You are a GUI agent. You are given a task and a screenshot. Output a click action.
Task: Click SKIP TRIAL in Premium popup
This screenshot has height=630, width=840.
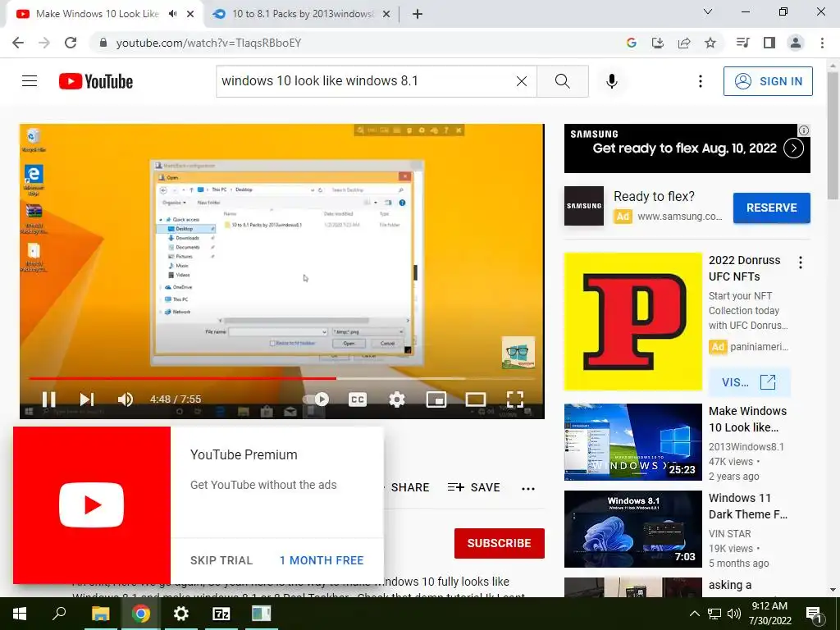point(221,560)
